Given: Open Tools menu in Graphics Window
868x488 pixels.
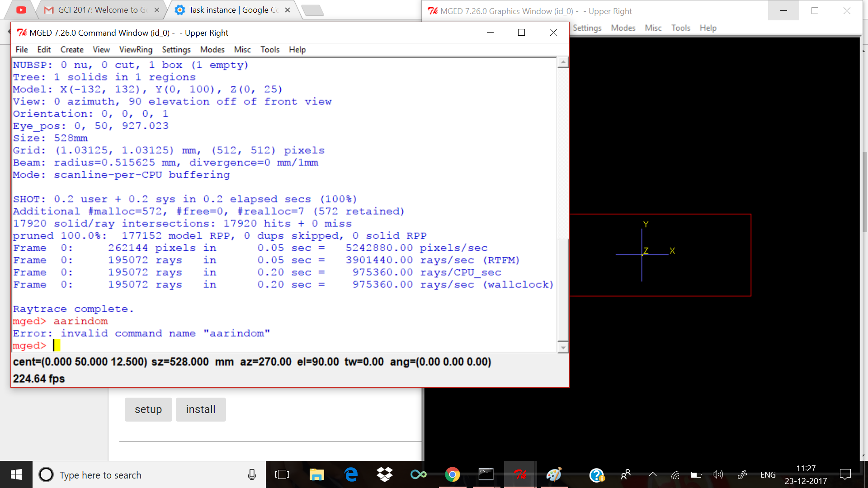Looking at the screenshot, I should click(x=681, y=28).
